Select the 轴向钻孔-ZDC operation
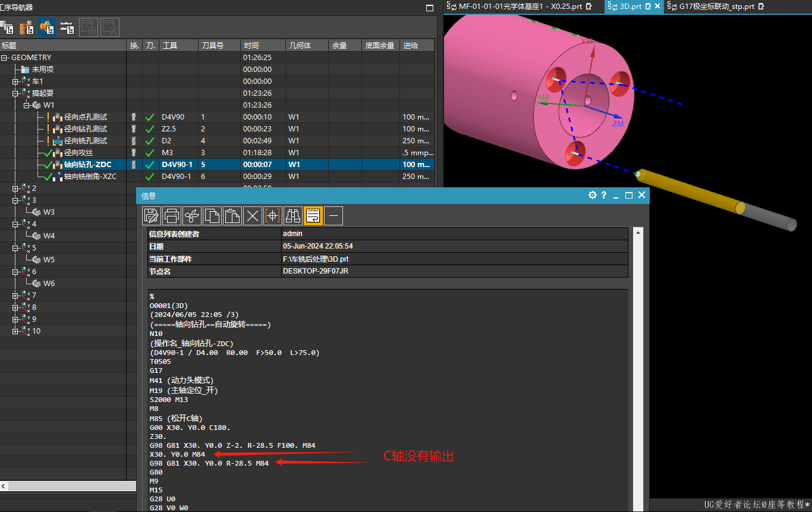Screen dimensions: 812x512 click(87, 165)
